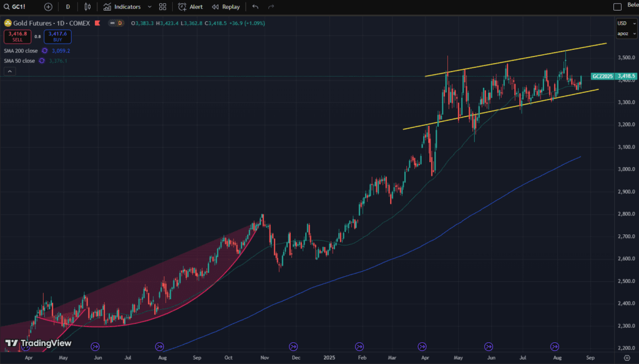The width and height of the screenshot is (639, 364).
Task: Open chart settings gear at bottom-right
Action: [627, 358]
